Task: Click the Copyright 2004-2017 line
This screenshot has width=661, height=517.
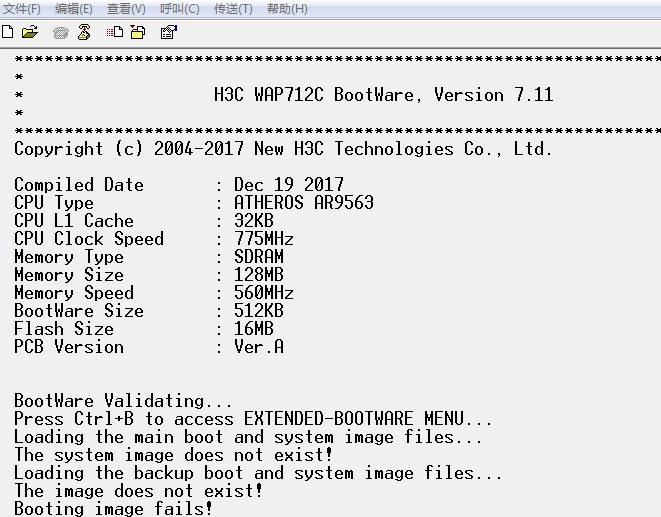Action: 283,149
